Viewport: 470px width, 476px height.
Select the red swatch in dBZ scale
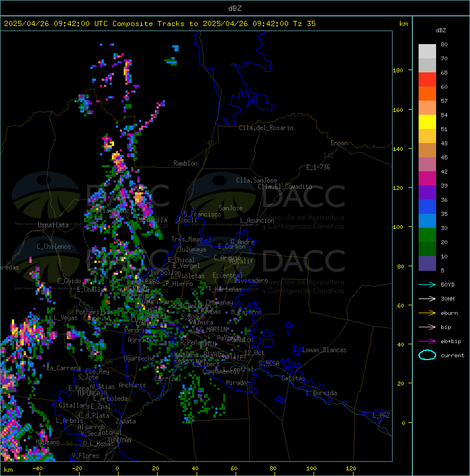pos(427,80)
